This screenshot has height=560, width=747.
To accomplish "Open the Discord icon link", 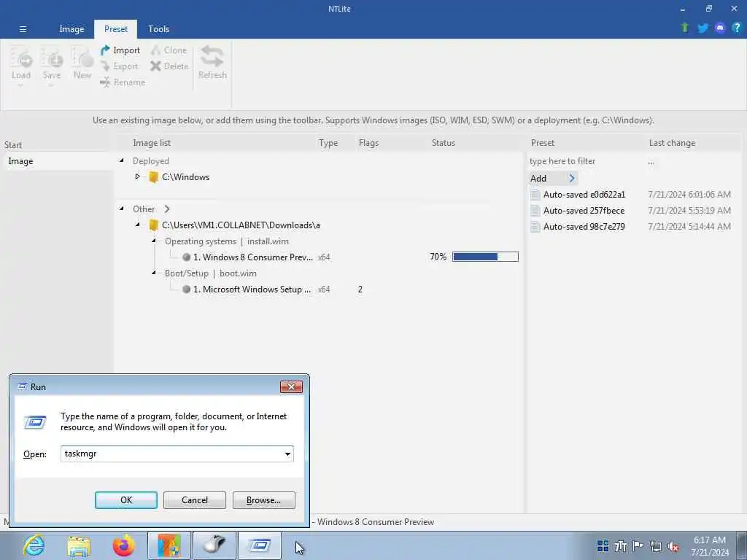I will tap(720, 28).
